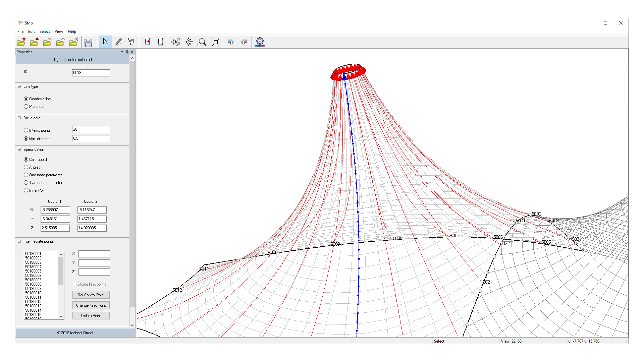Open the Select menu
The image size is (644, 362).
tap(45, 32)
